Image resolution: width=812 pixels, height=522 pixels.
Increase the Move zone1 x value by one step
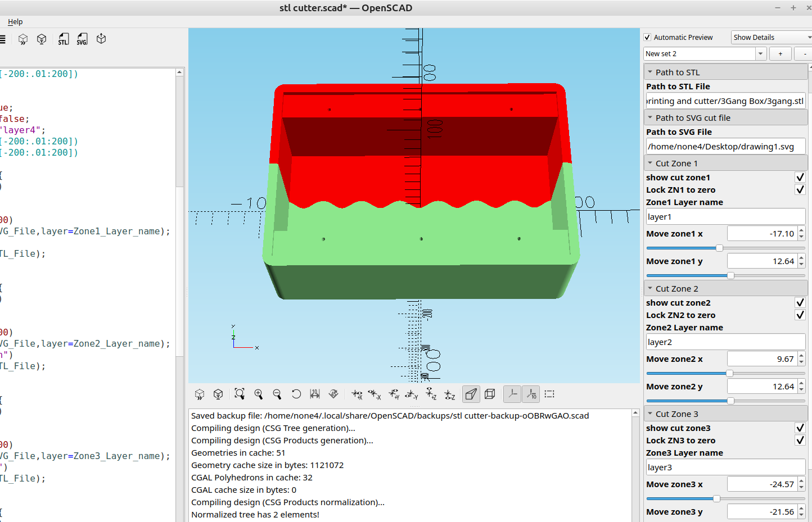[x=801, y=230]
